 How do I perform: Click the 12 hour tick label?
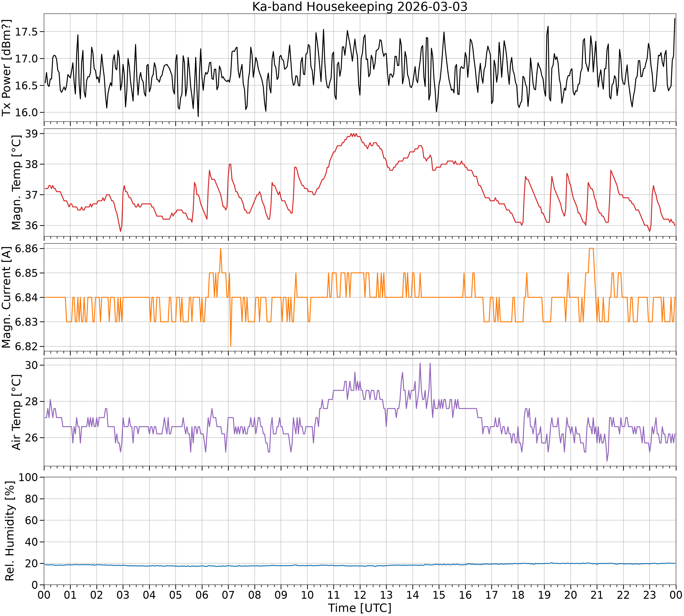pyautogui.click(x=360, y=594)
